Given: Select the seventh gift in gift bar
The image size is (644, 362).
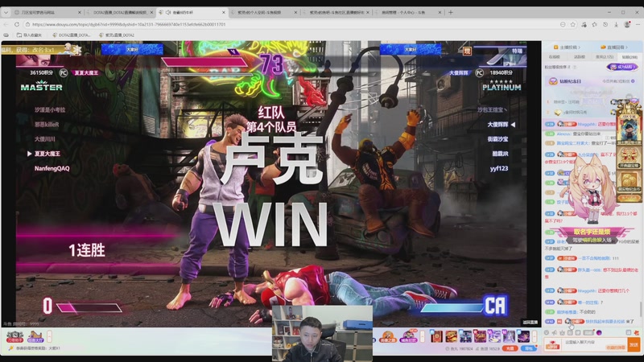Looking at the screenshot, I should (x=522, y=336).
